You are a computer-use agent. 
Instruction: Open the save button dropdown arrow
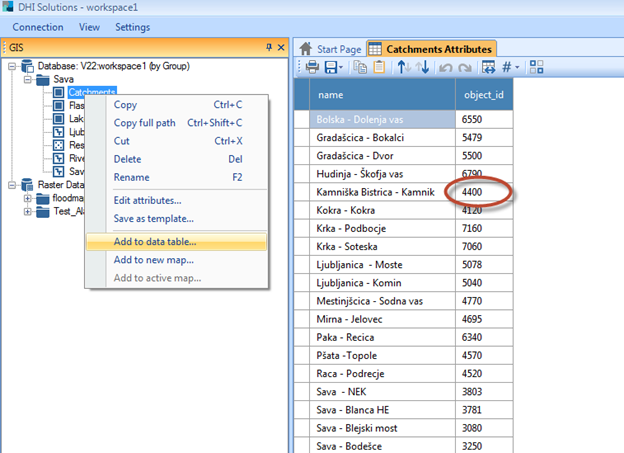click(341, 67)
